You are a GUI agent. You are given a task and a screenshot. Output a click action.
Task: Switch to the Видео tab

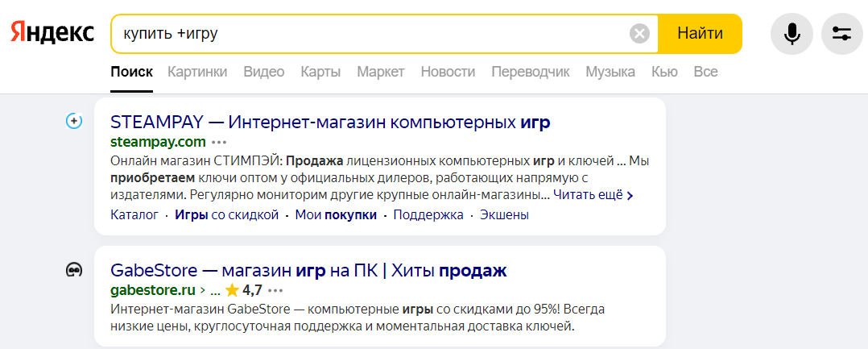coord(264,72)
